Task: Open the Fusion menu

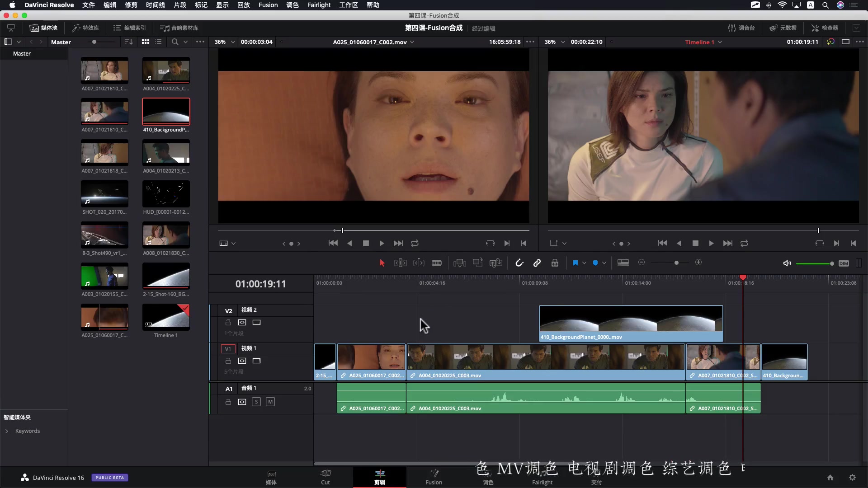Action: point(268,5)
